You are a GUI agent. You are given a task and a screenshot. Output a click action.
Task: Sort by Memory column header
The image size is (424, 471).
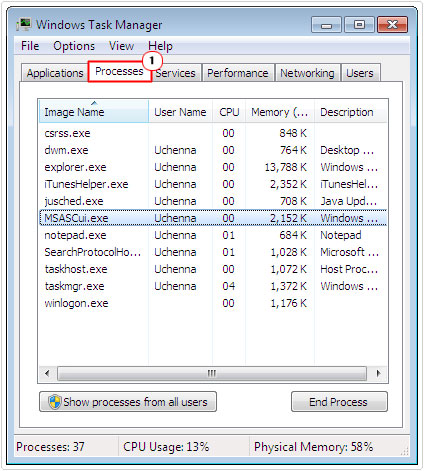click(x=280, y=112)
